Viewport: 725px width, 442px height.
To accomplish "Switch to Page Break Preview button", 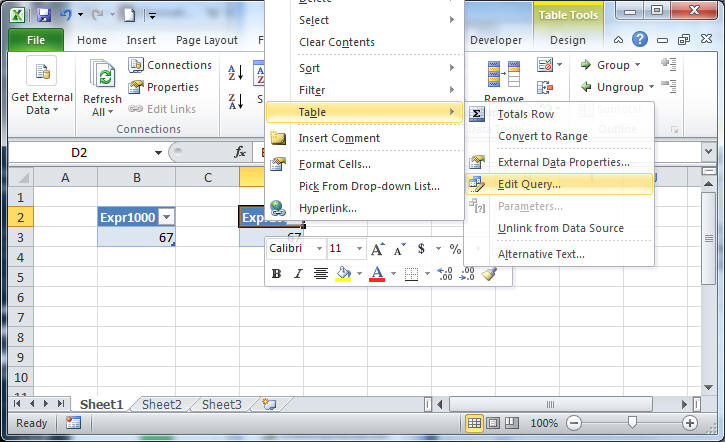I will [x=511, y=423].
